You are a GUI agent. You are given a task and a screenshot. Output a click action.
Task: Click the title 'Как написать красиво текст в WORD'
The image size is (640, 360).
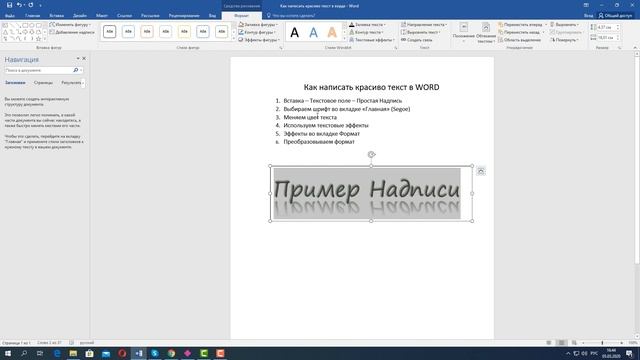(371, 87)
